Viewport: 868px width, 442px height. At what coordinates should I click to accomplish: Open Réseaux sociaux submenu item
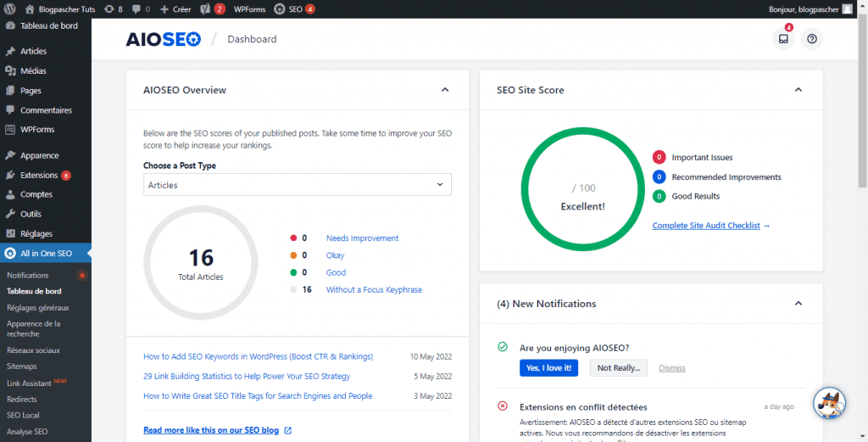click(x=33, y=350)
